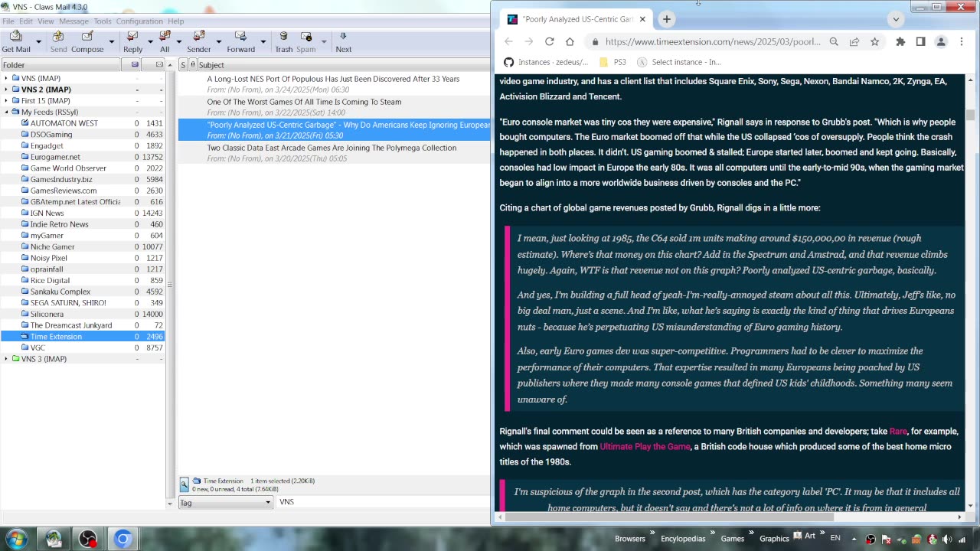
Task: Open the File menu
Action: tap(8, 21)
